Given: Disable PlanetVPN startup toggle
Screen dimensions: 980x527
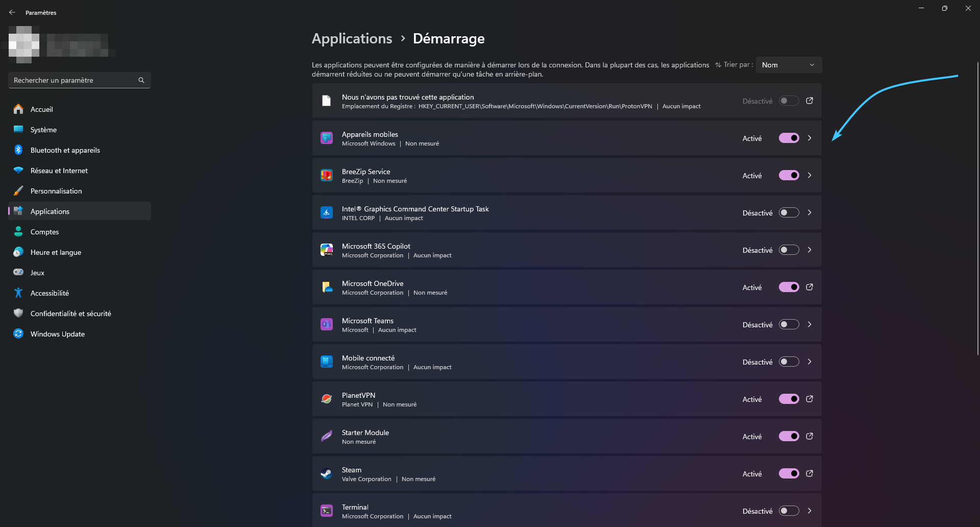Looking at the screenshot, I should click(x=789, y=399).
